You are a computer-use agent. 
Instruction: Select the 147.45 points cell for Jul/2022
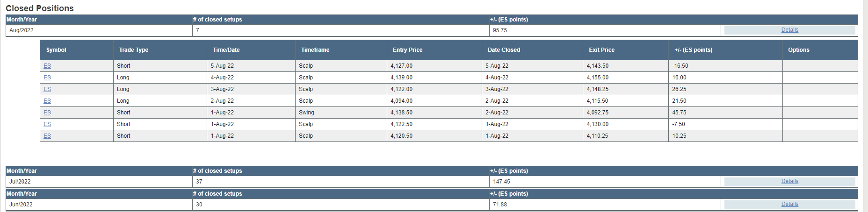[605, 182]
